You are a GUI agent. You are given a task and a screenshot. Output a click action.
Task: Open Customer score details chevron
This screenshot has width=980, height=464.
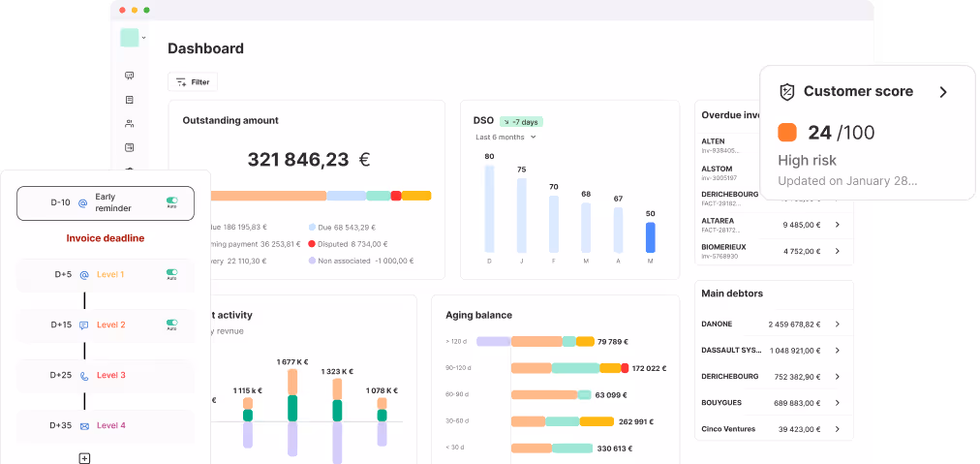(x=944, y=92)
